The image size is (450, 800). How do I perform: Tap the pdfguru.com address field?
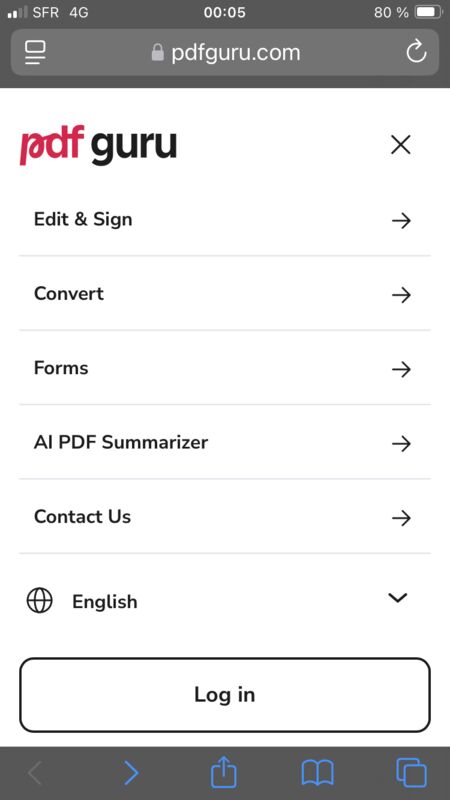click(x=225, y=53)
